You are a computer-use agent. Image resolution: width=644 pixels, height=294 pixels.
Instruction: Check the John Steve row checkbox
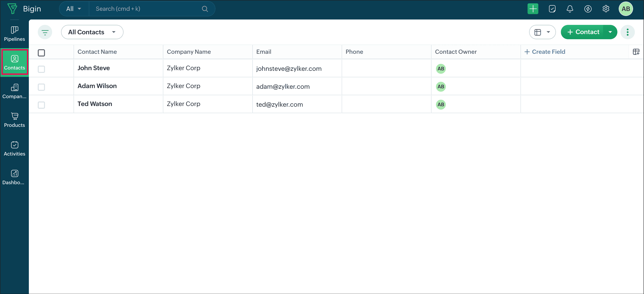41,69
